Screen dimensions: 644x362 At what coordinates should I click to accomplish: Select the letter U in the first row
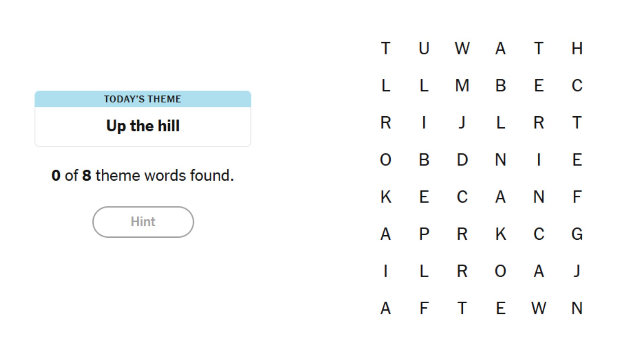click(x=424, y=49)
